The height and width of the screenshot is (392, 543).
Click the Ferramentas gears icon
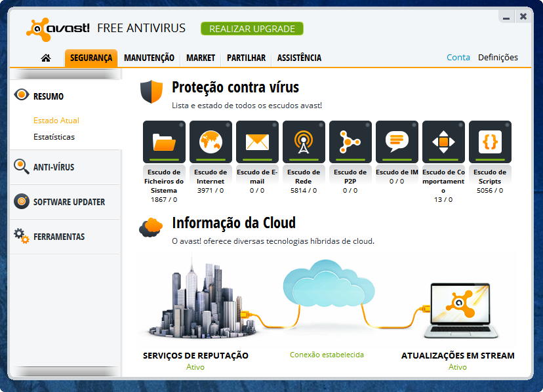click(22, 236)
